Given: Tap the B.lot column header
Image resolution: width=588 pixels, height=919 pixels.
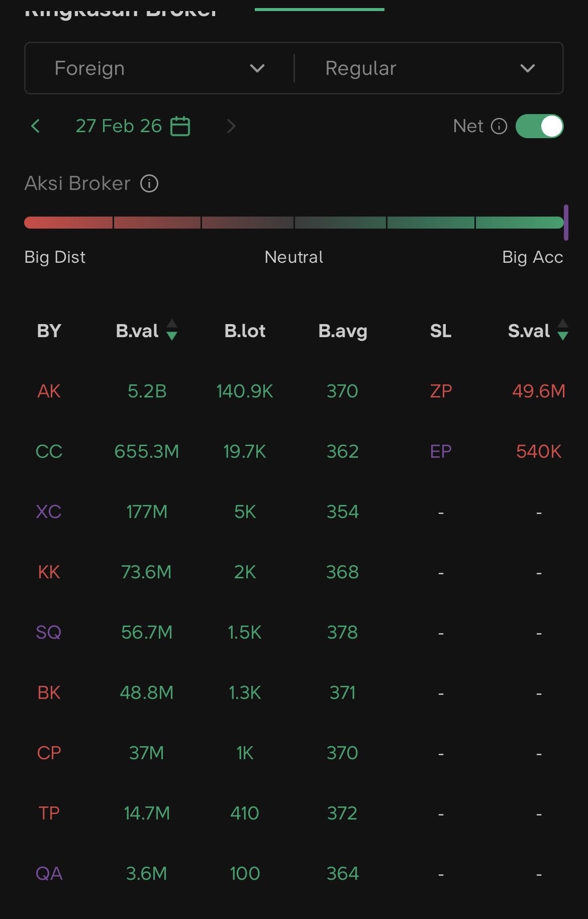Looking at the screenshot, I should pyautogui.click(x=245, y=331).
